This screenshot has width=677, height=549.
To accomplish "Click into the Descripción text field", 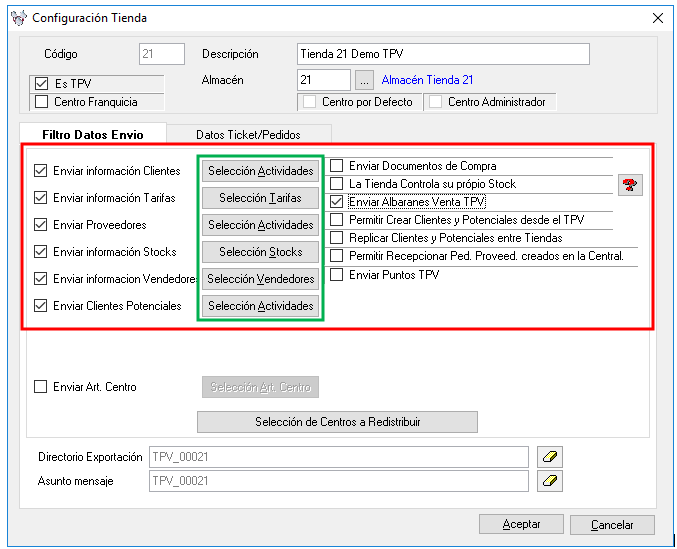I will pyautogui.click(x=443, y=54).
